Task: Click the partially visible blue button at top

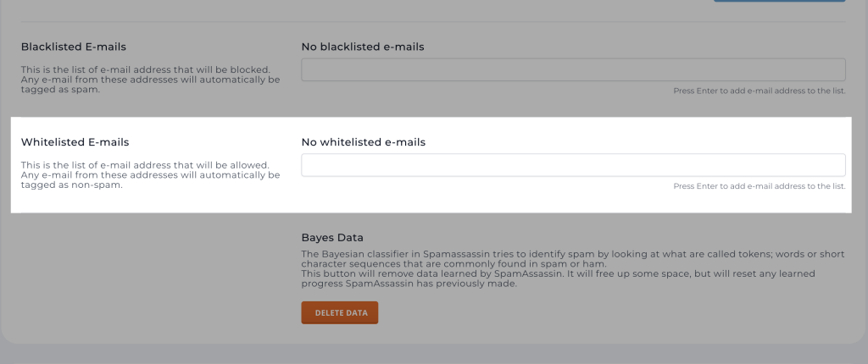Action: point(779,1)
